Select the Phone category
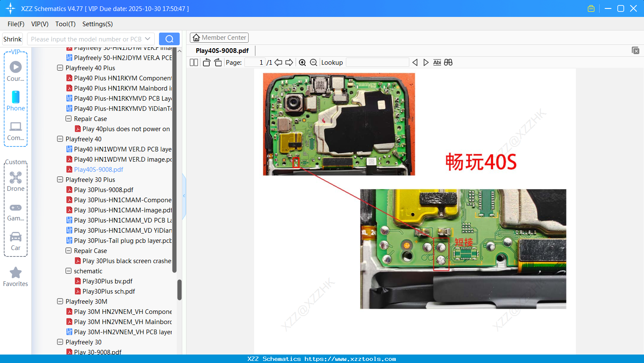Viewport: 644px width, 363px height. pyautogui.click(x=16, y=101)
